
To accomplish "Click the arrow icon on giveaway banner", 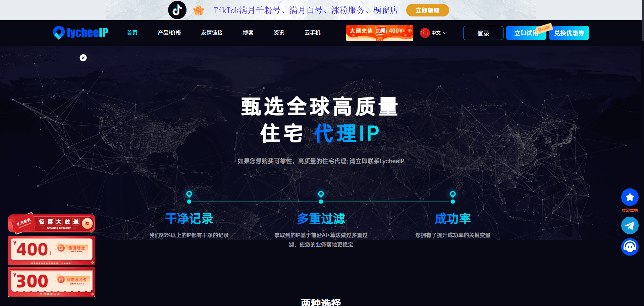I will (x=87, y=223).
